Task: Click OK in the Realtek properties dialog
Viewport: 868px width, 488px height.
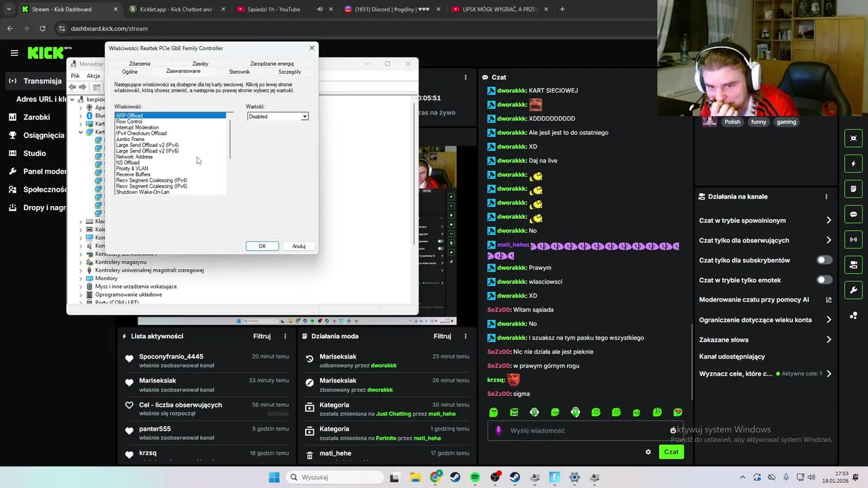Action: pos(262,246)
